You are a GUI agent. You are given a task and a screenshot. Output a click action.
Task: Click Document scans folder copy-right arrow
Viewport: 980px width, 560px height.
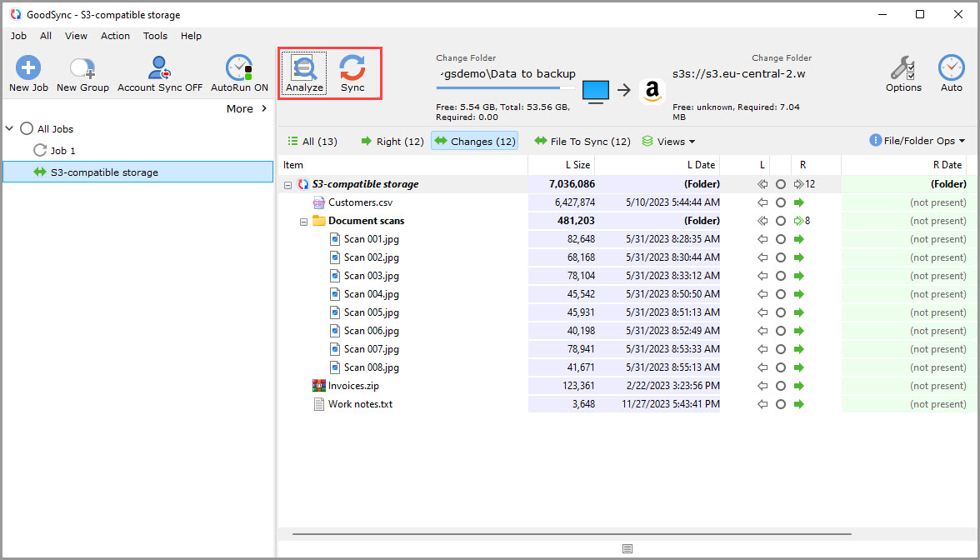coord(798,221)
